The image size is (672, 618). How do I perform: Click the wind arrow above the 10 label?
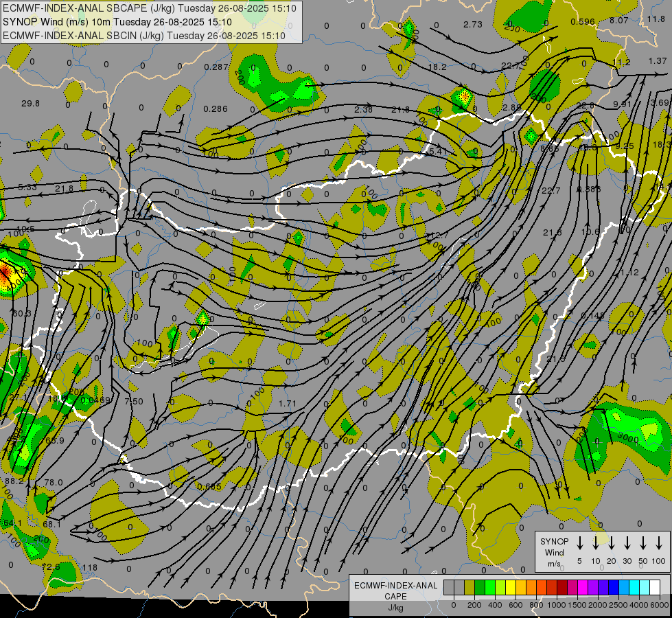point(595,543)
